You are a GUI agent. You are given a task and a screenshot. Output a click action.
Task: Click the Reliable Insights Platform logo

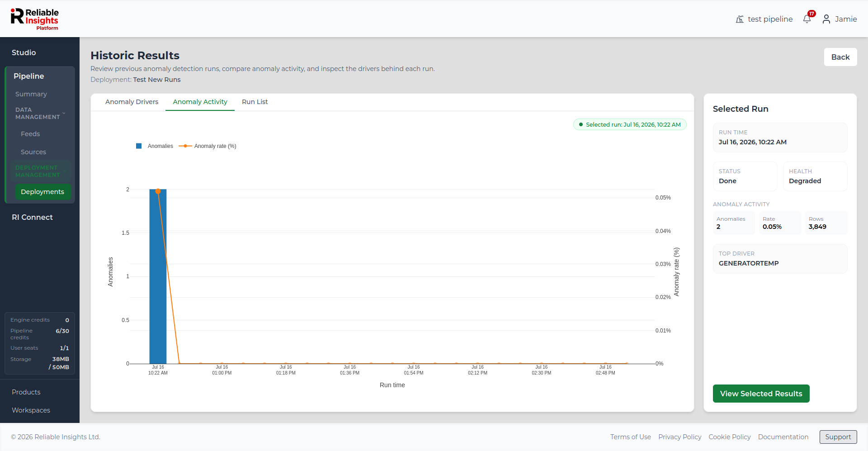(x=35, y=19)
